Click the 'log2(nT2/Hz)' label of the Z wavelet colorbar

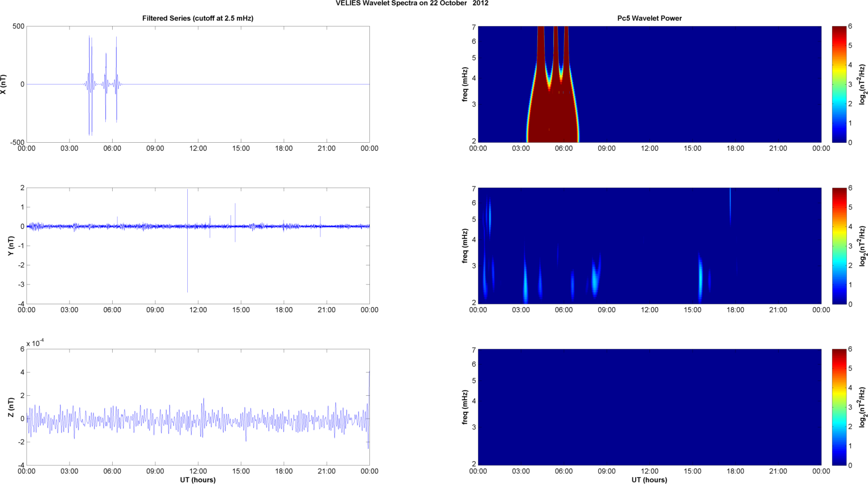863,407
